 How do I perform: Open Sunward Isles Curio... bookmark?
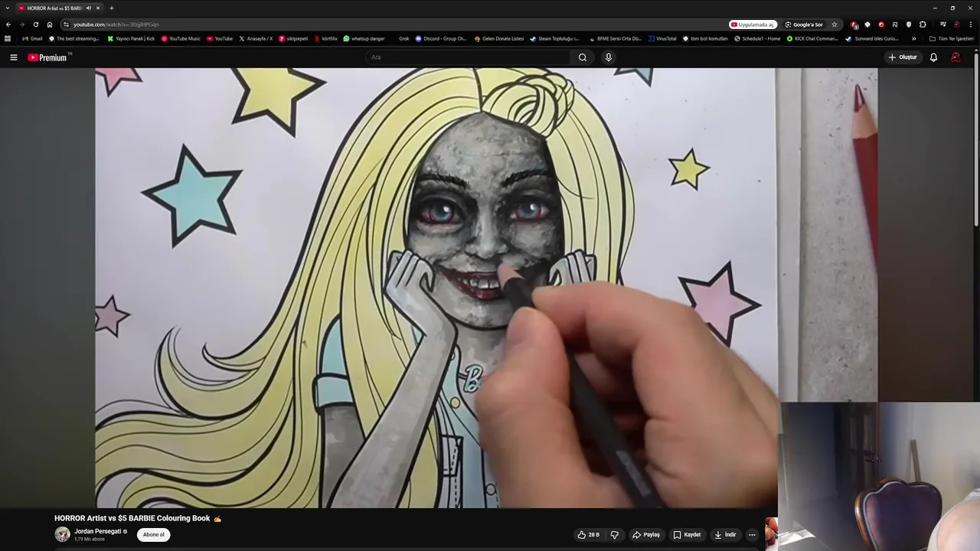[872, 38]
